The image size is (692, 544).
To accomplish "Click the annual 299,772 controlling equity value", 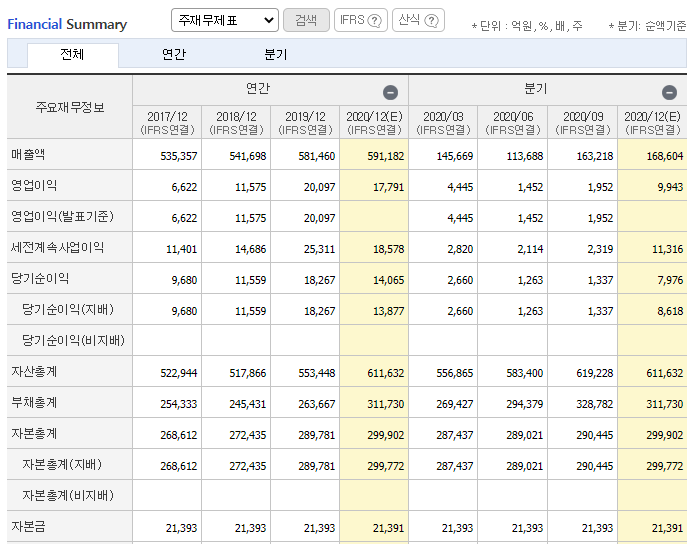I will click(386, 466).
